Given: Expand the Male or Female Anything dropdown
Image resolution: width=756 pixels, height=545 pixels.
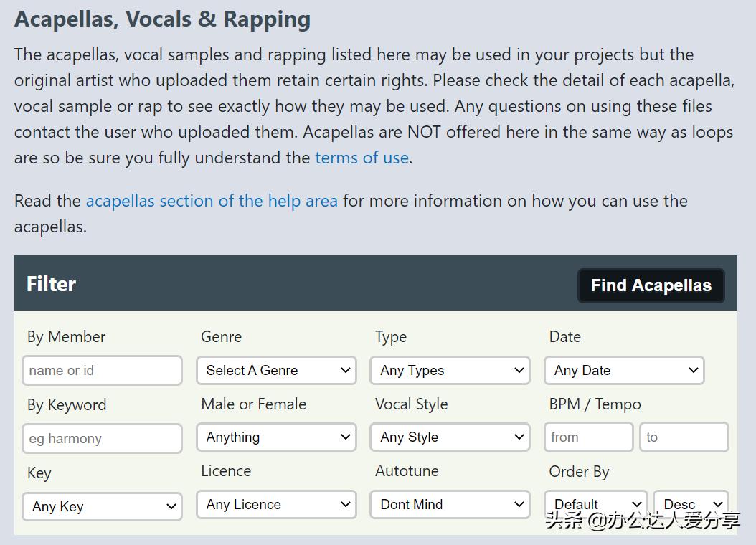Looking at the screenshot, I should (276, 437).
